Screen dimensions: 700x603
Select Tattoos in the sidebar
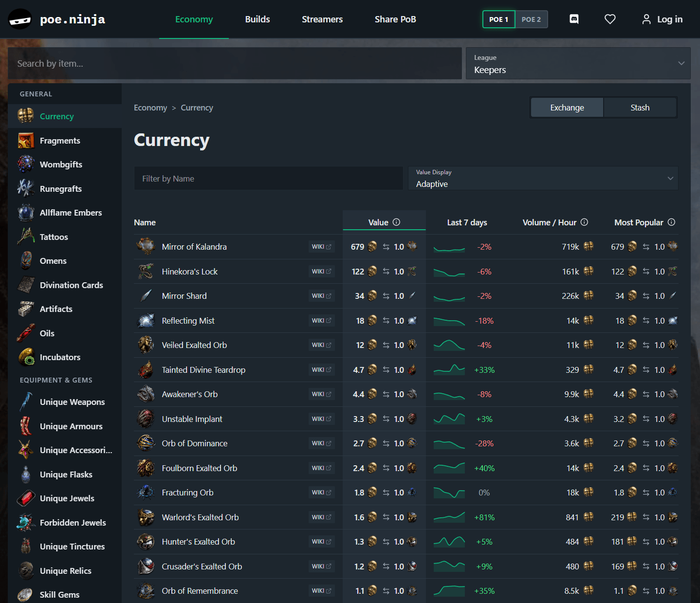click(65, 237)
